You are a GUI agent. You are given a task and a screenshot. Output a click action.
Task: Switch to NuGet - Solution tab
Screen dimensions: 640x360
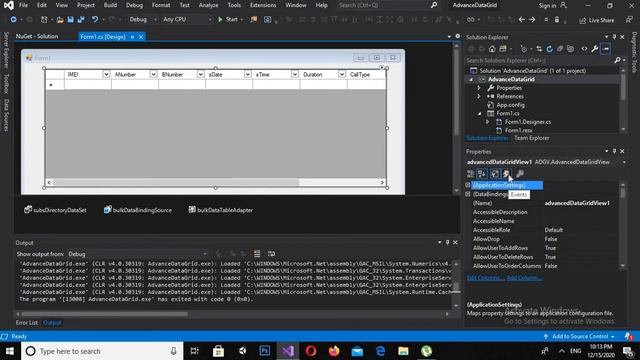point(37,36)
